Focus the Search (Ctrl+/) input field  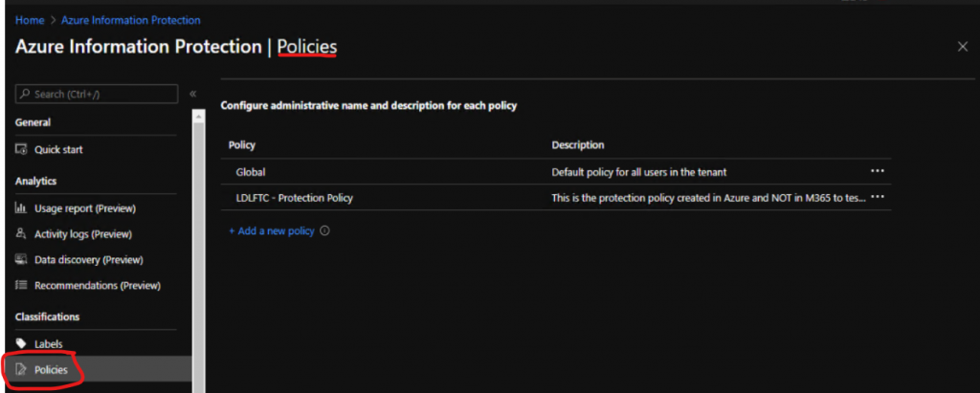(97, 94)
